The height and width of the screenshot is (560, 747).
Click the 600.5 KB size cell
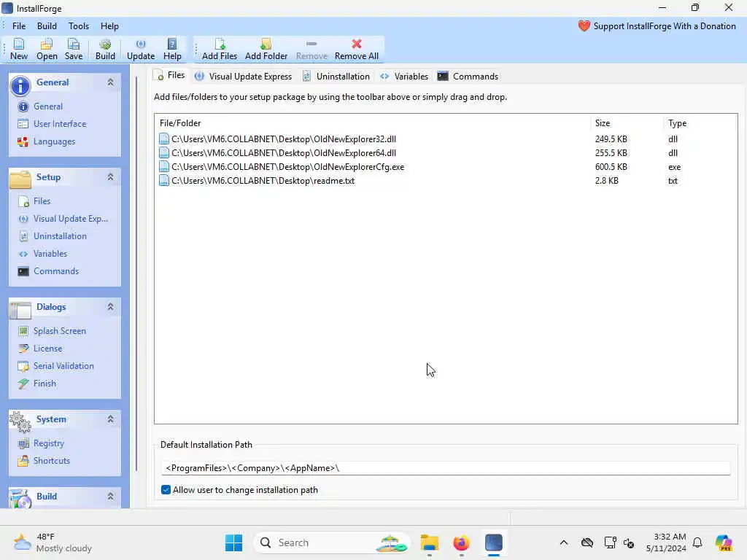(x=611, y=167)
